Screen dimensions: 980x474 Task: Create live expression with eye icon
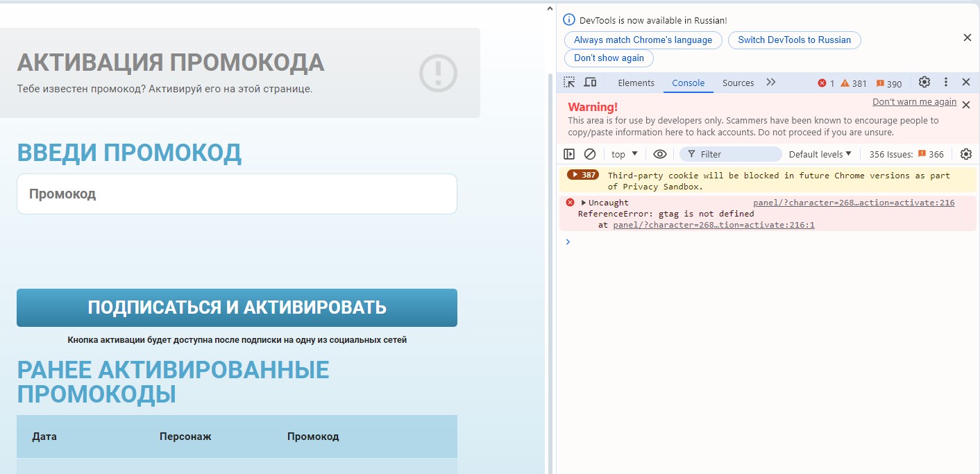pyautogui.click(x=660, y=154)
